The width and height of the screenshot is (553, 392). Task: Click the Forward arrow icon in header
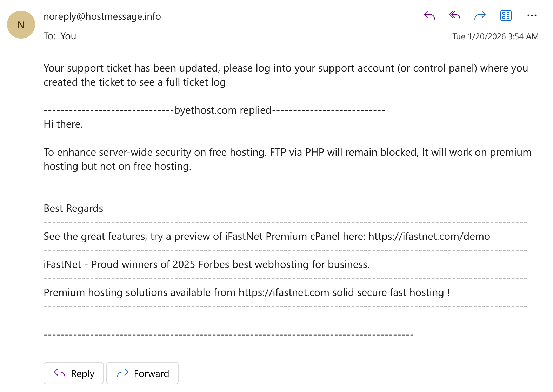point(480,15)
